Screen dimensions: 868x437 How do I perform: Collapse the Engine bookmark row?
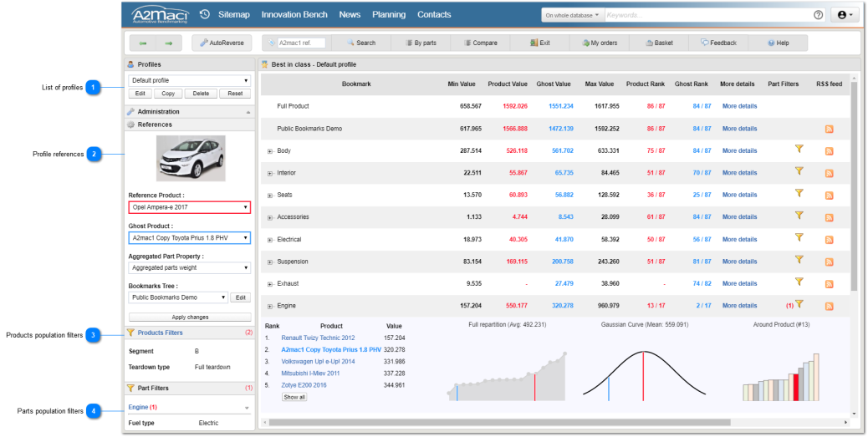point(270,306)
